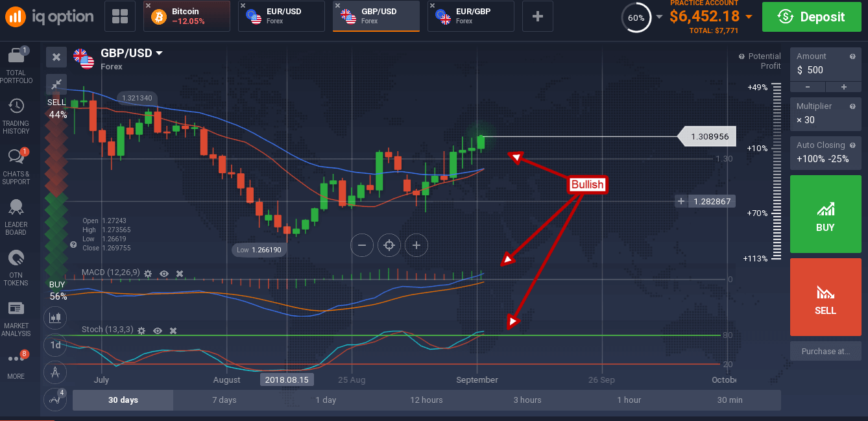868x421 pixels.
Task: Click the red SELL button
Action: click(x=825, y=296)
